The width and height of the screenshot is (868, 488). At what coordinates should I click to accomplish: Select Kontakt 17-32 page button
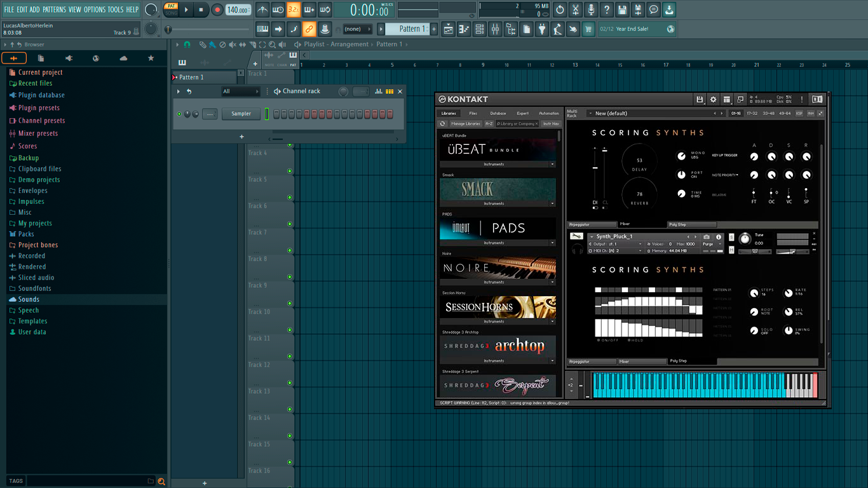(752, 113)
